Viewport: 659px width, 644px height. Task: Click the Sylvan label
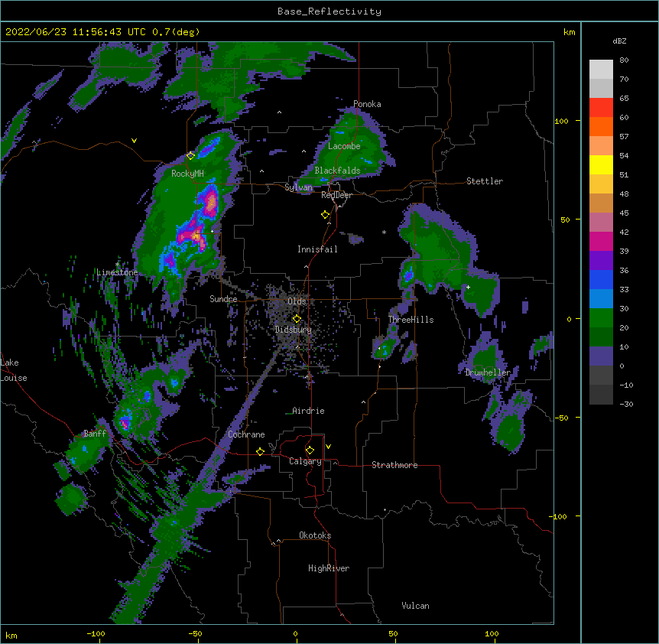pyautogui.click(x=298, y=187)
